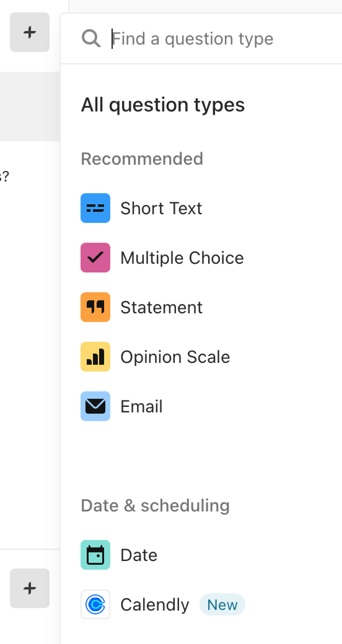Choose Multiple Choice from the list

182,258
